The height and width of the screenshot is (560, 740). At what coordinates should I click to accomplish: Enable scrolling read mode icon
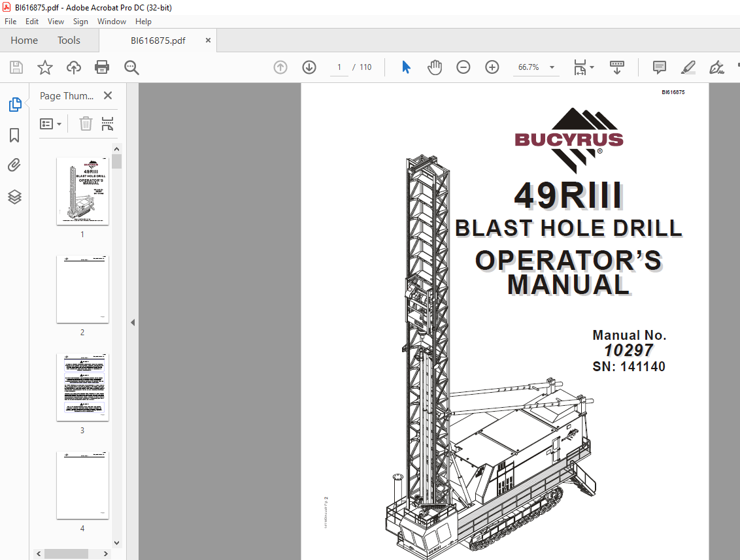point(617,67)
